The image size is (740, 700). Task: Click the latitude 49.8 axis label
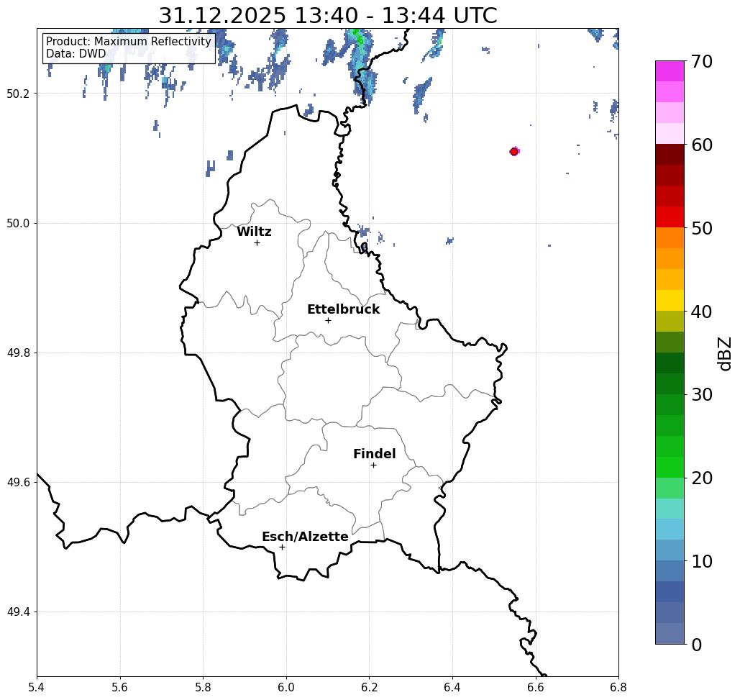pos(18,353)
